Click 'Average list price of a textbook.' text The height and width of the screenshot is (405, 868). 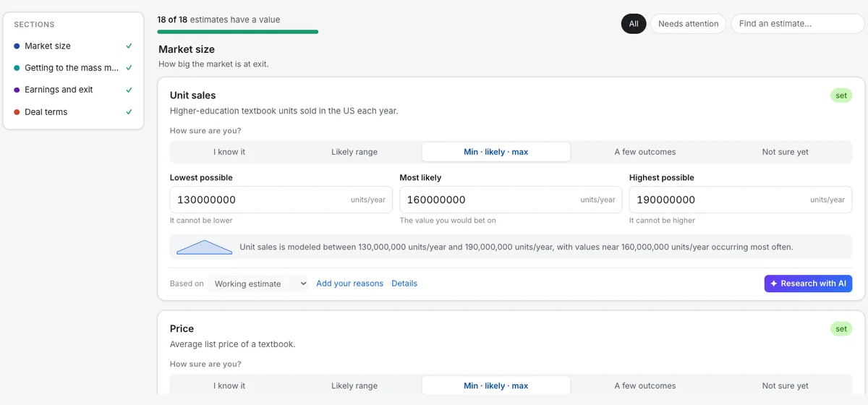[232, 344]
